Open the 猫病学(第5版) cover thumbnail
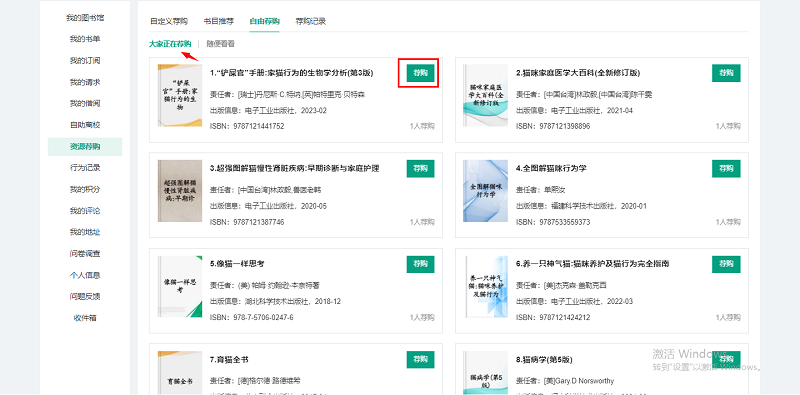Screen dimensions: 800x395 coord(485,373)
